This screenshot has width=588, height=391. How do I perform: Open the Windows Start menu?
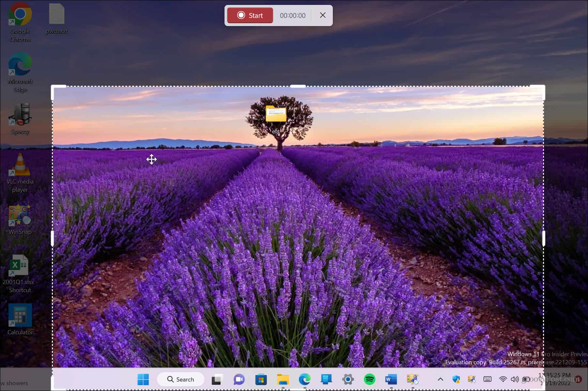143,379
